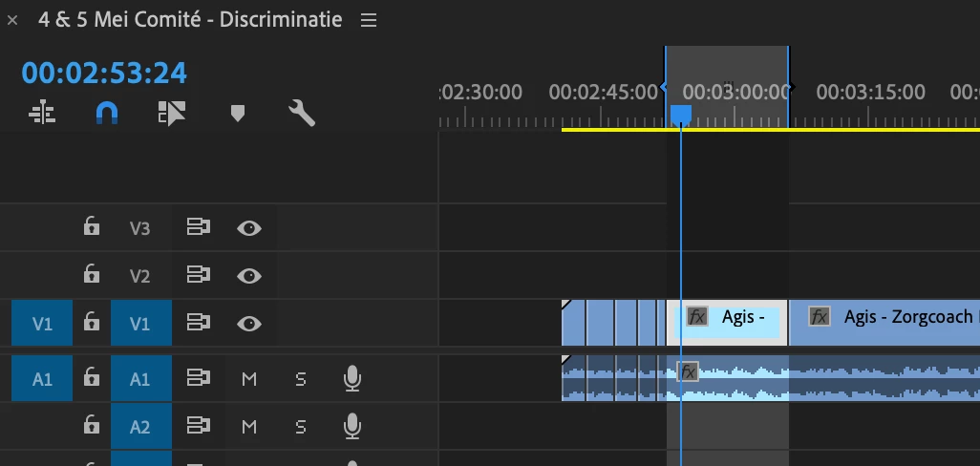Toggle sync lock on track V1
This screenshot has height=466, width=980.
[198, 323]
